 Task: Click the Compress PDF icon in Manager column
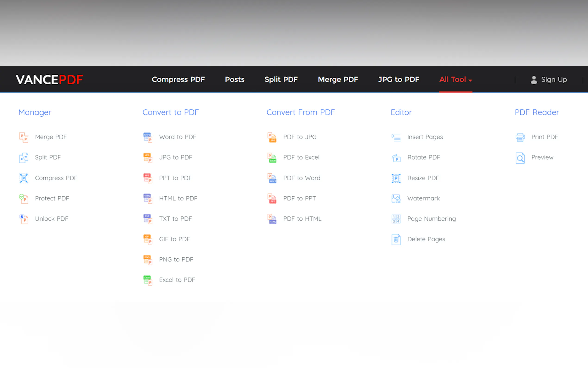point(24,178)
